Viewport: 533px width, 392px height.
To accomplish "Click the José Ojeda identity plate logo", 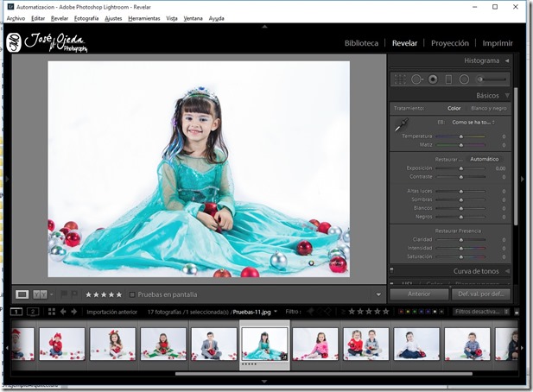I will coord(48,42).
